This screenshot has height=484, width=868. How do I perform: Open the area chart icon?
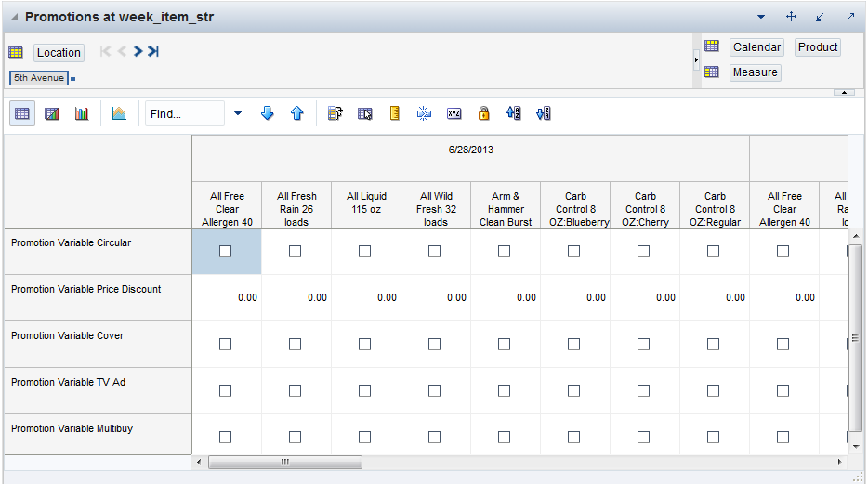click(119, 114)
